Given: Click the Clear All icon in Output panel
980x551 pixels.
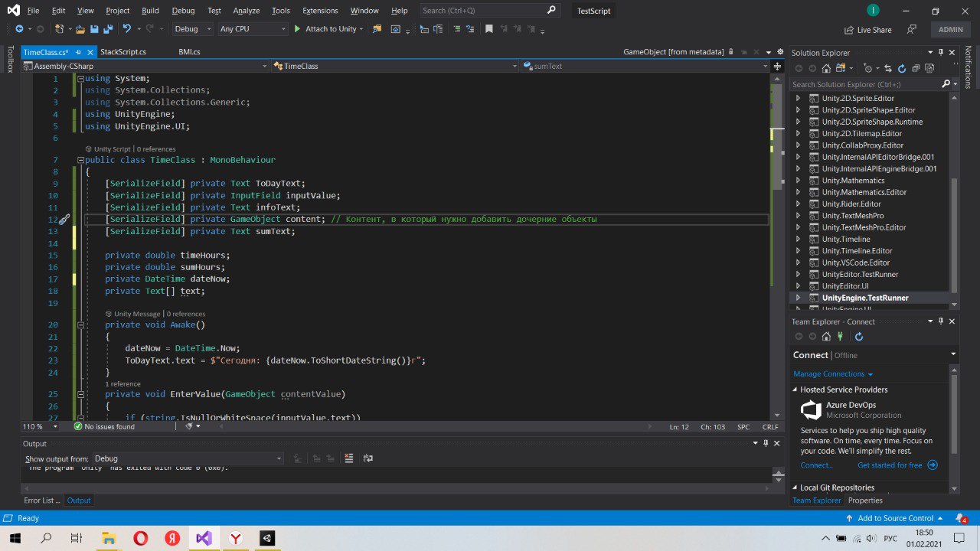Looking at the screenshot, I should tap(349, 458).
